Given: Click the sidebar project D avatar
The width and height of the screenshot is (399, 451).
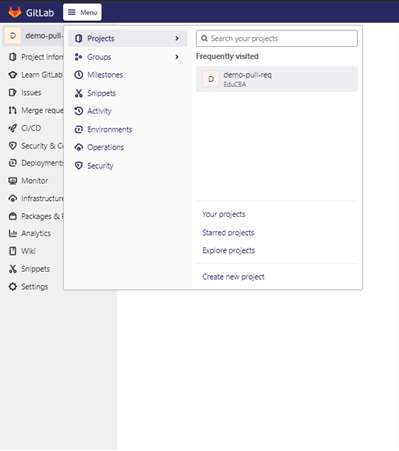Looking at the screenshot, I should (13, 36).
